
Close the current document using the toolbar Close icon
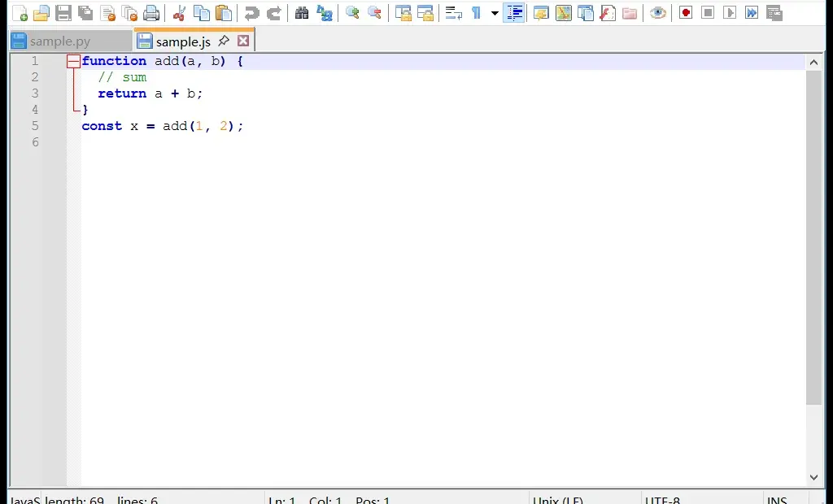(x=108, y=13)
